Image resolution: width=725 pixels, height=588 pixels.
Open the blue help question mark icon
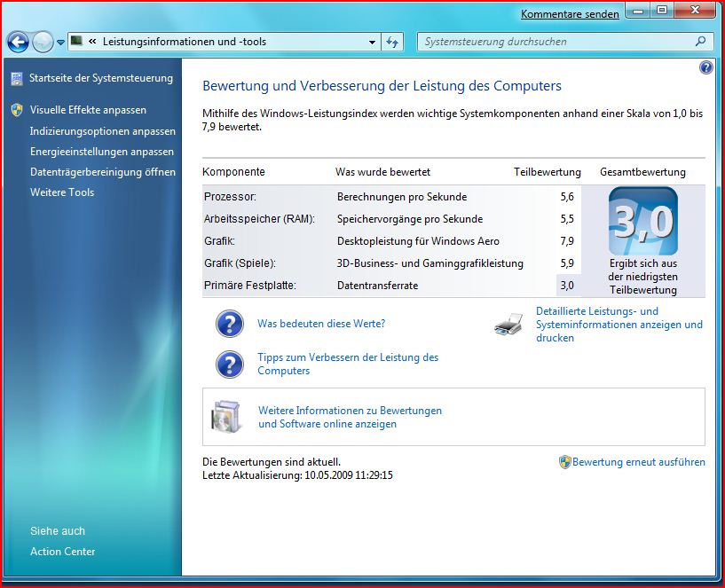706,67
